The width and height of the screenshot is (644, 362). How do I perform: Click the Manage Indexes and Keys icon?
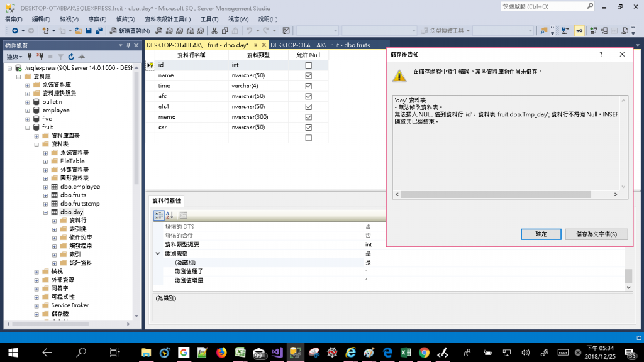pyautogui.click(x=604, y=31)
